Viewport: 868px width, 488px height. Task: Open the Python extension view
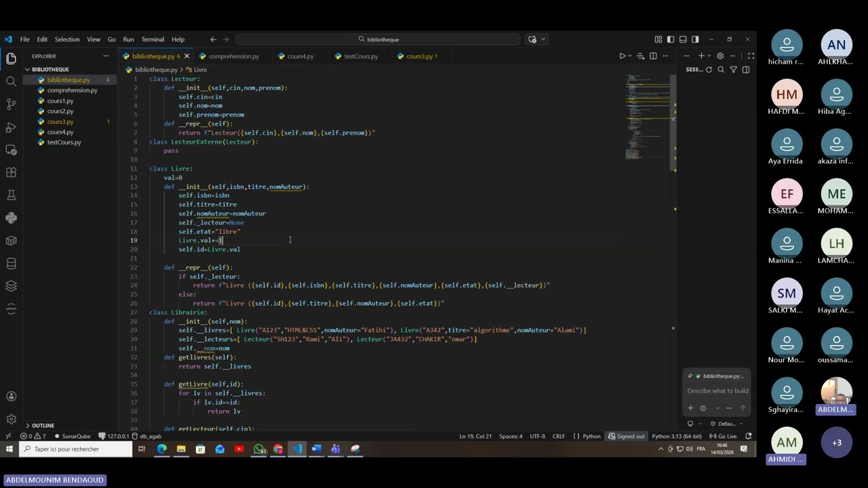click(11, 218)
